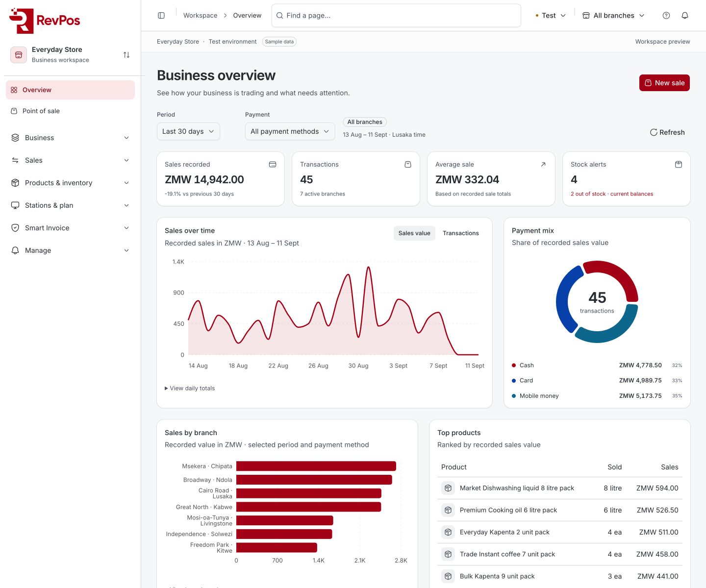Open the Last 30 days period dropdown
706x588 pixels.
point(188,131)
